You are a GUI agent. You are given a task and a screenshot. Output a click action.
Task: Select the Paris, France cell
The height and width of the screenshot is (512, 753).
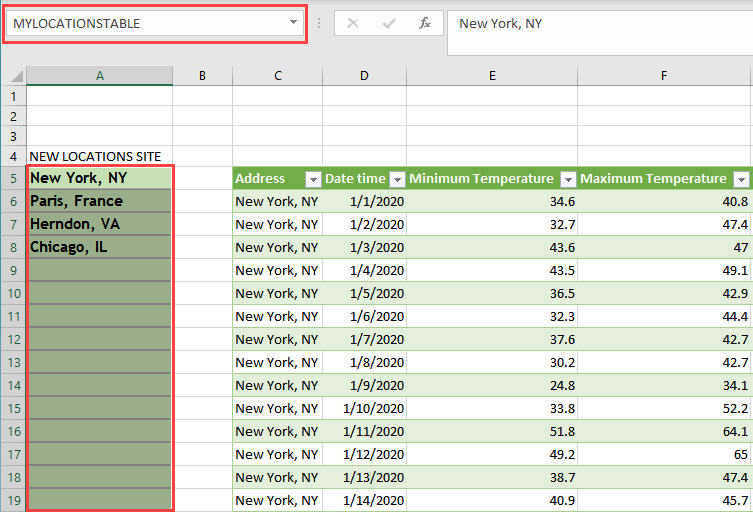(x=99, y=201)
